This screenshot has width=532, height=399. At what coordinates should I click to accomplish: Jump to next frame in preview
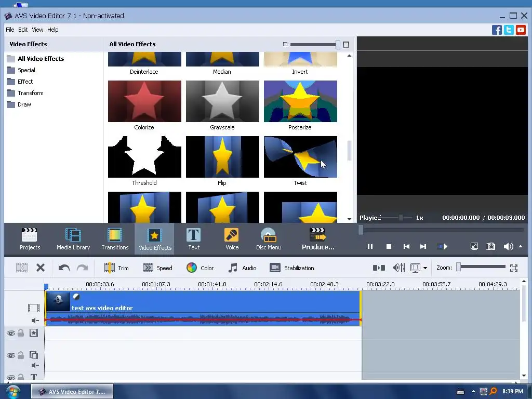[x=423, y=247]
